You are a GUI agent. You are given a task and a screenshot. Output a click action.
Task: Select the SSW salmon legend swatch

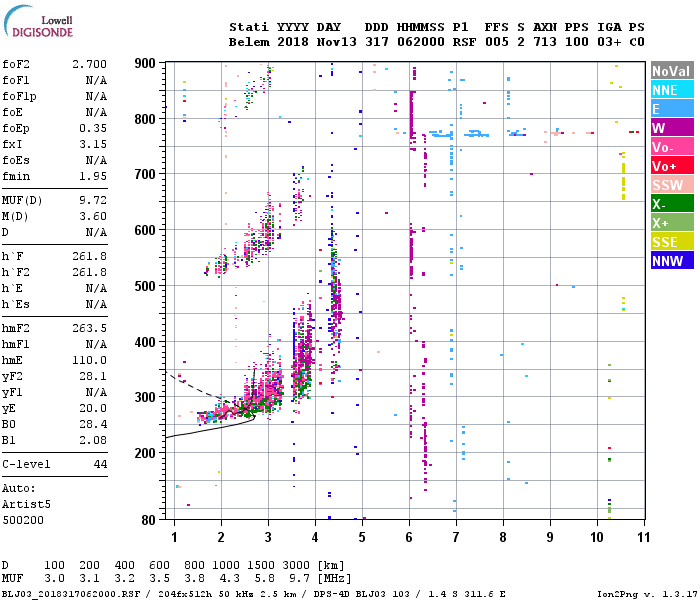pos(672,185)
